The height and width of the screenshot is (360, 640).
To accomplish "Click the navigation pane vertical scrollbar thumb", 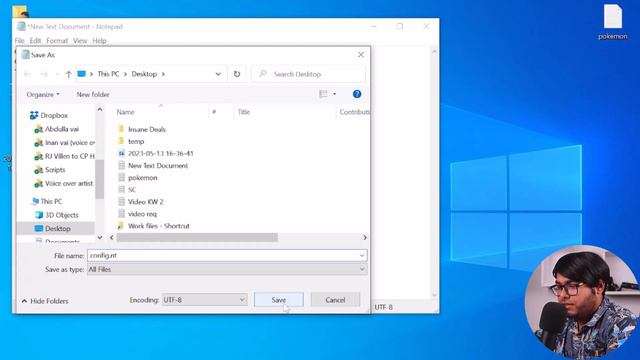I will point(100,179).
